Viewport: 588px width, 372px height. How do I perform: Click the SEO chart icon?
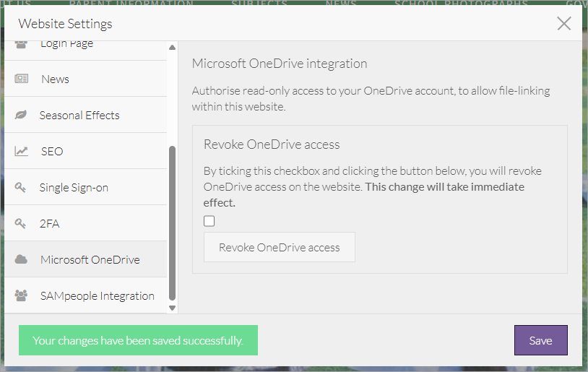tap(21, 151)
